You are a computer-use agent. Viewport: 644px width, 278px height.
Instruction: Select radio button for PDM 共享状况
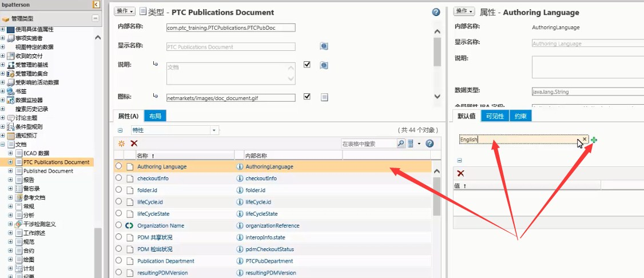[119, 237]
